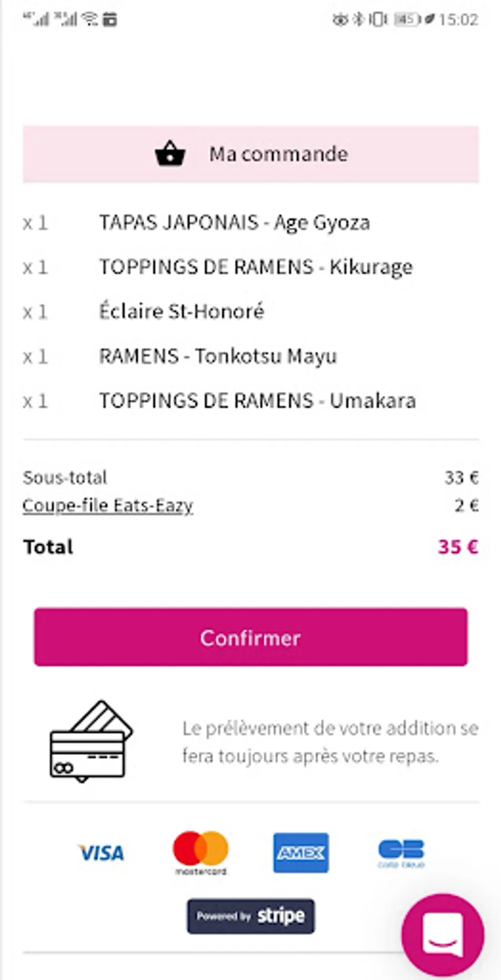501x980 pixels.
Task: Select the Éclaire St-Honoré item
Action: 181,311
